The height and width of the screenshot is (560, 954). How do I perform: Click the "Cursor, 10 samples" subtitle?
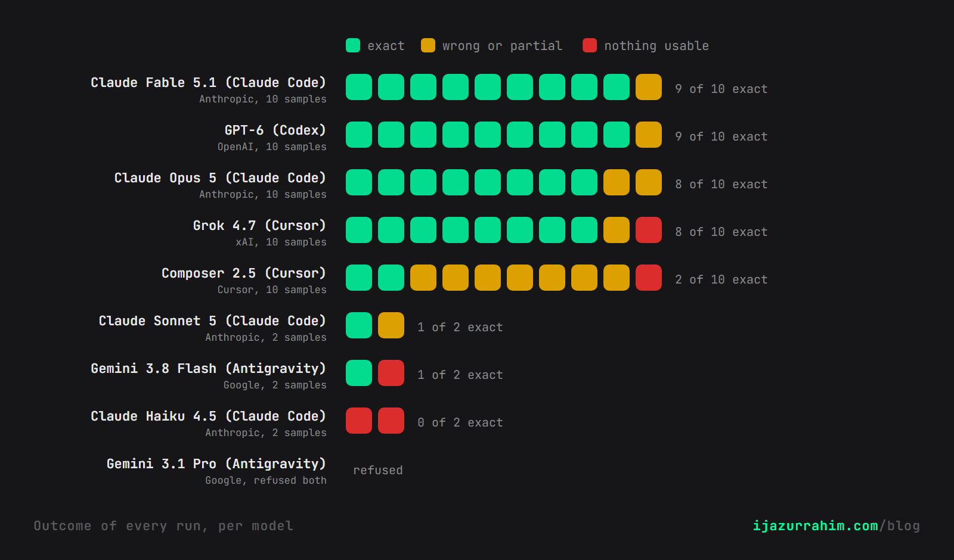coord(272,290)
